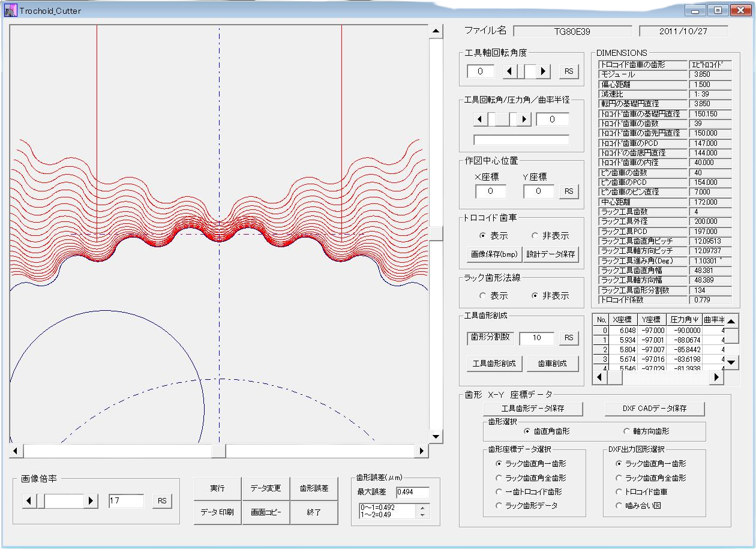Click the DXF CADデータ保存 button
This screenshot has width=756, height=549.
point(654,409)
